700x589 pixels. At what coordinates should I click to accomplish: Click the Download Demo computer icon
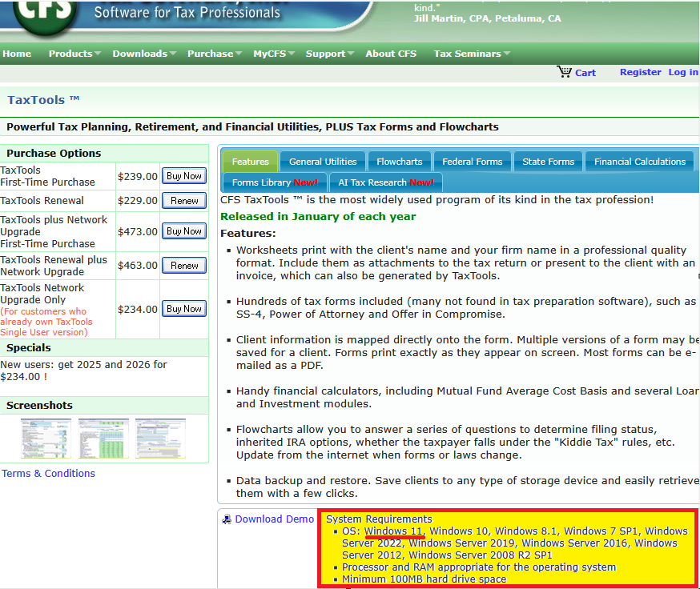(227, 519)
